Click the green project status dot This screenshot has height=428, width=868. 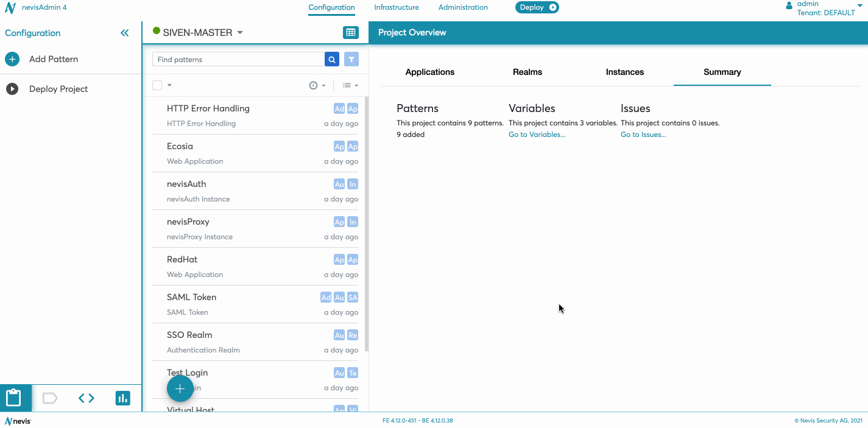coord(157,31)
